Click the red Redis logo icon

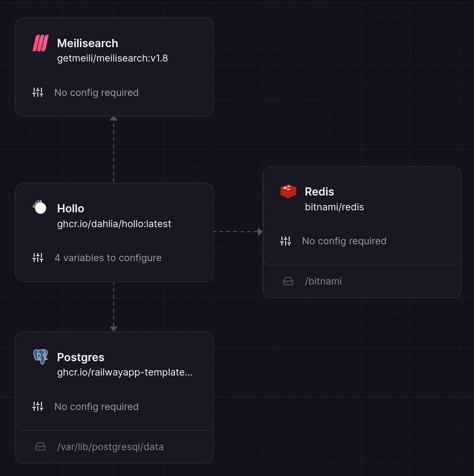(x=288, y=191)
